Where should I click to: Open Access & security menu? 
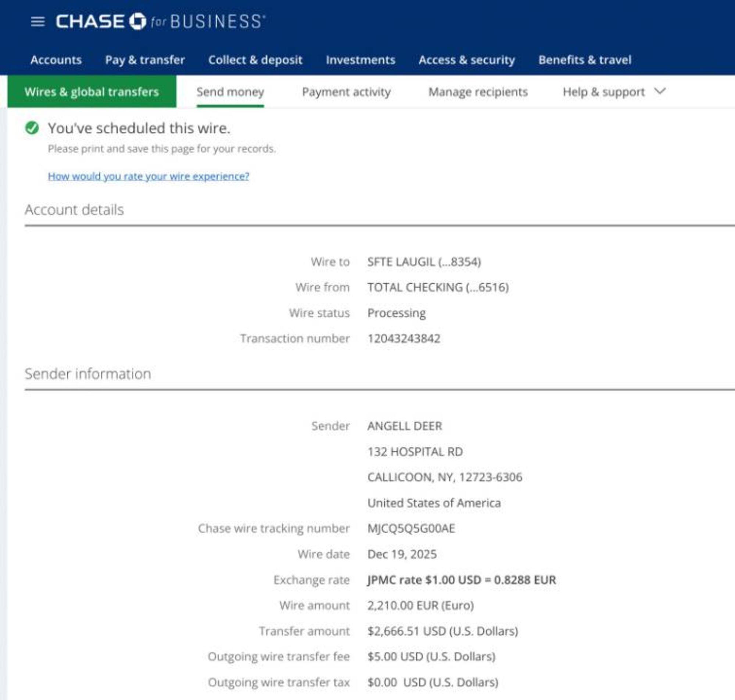pos(466,60)
